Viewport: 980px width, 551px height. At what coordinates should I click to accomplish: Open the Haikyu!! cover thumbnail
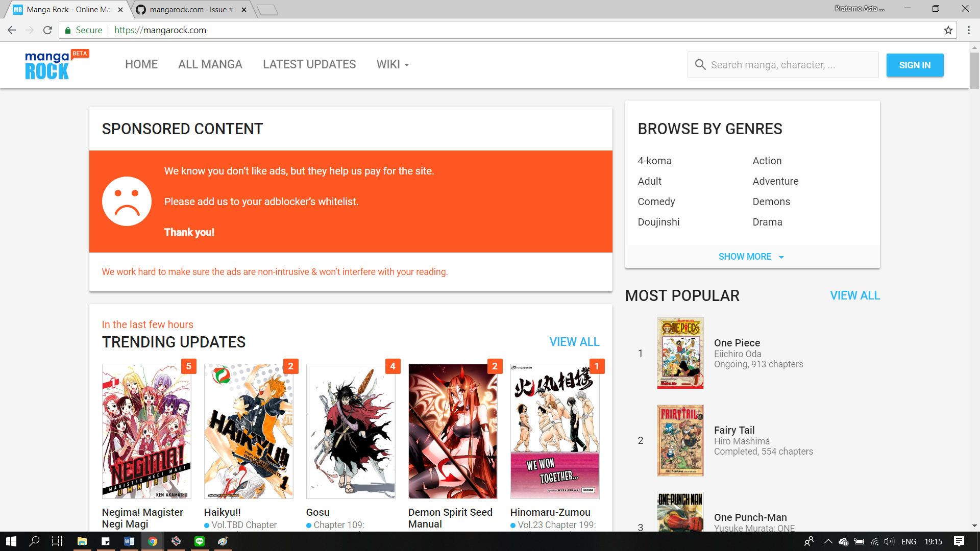249,431
